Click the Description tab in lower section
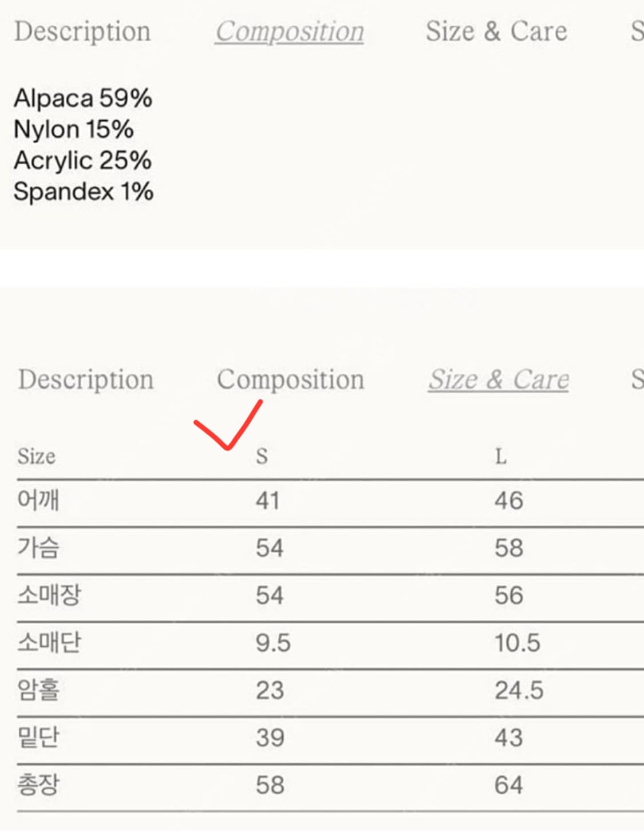The width and height of the screenshot is (644, 835). (86, 379)
